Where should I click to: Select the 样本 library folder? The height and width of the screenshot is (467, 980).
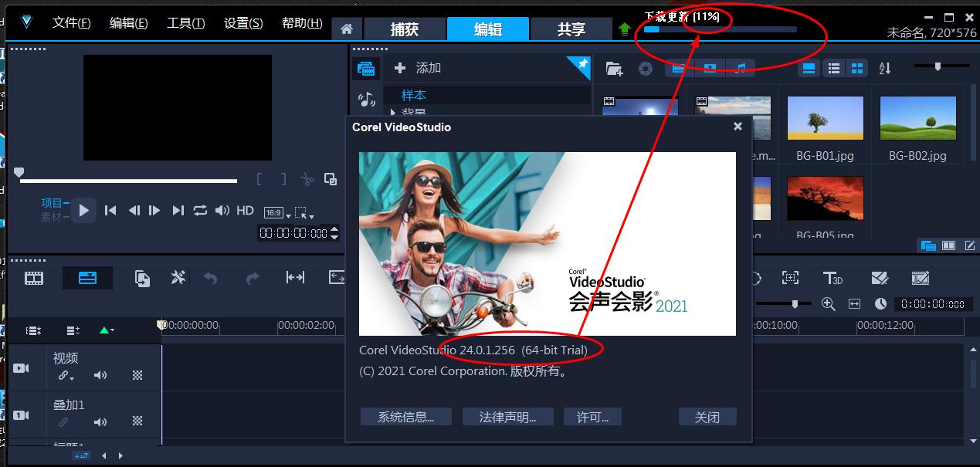[x=414, y=95]
